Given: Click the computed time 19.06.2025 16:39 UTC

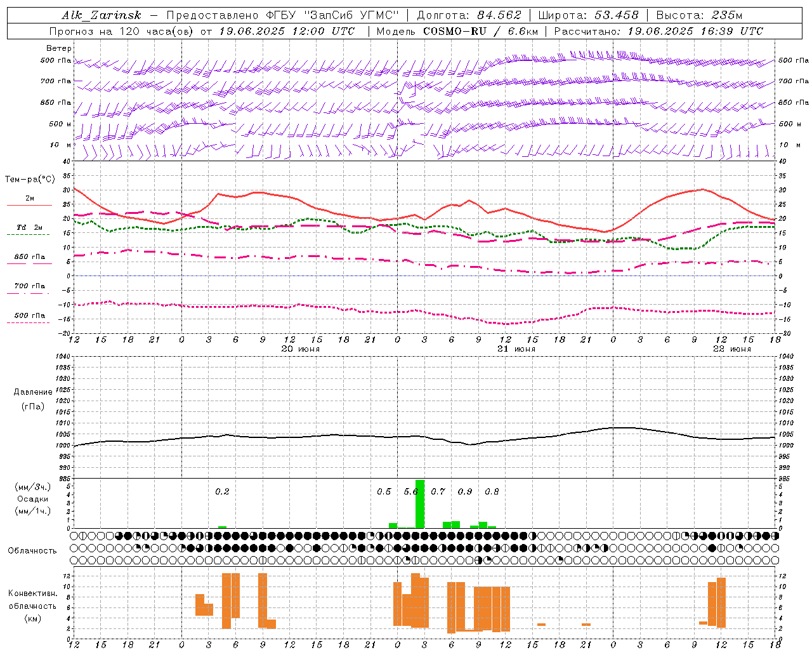Looking at the screenshot, I should [695, 31].
